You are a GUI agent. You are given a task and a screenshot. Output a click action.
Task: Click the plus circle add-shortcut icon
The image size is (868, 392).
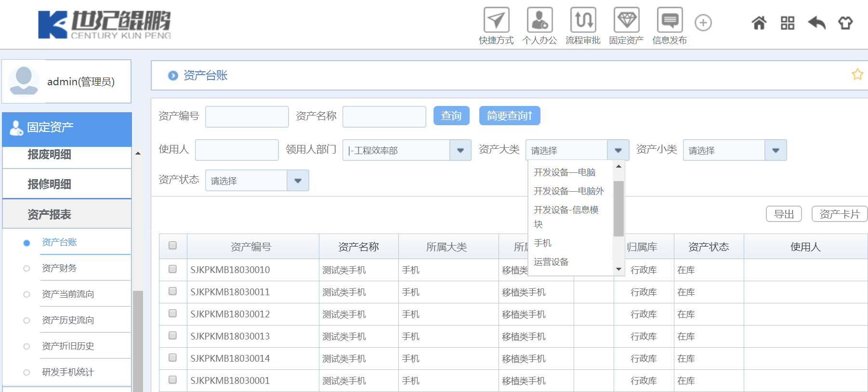[703, 23]
